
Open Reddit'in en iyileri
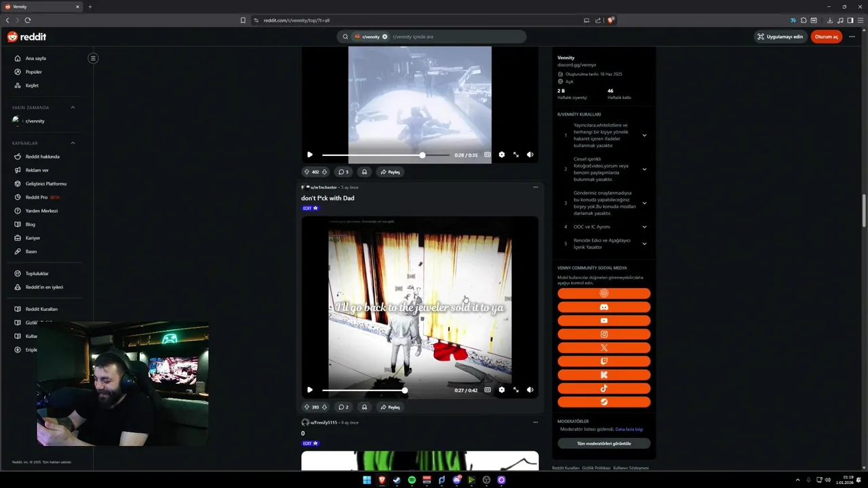pyautogui.click(x=44, y=287)
